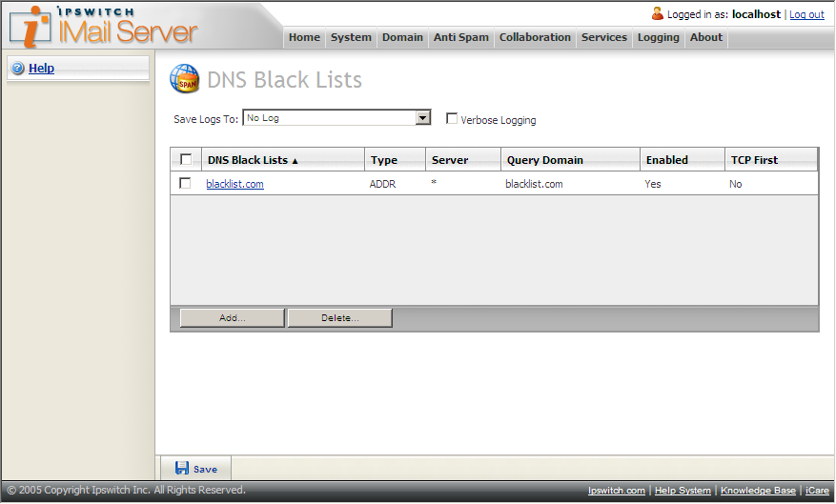The width and height of the screenshot is (836, 504).
Task: Open the Domain menu
Action: [x=402, y=37]
